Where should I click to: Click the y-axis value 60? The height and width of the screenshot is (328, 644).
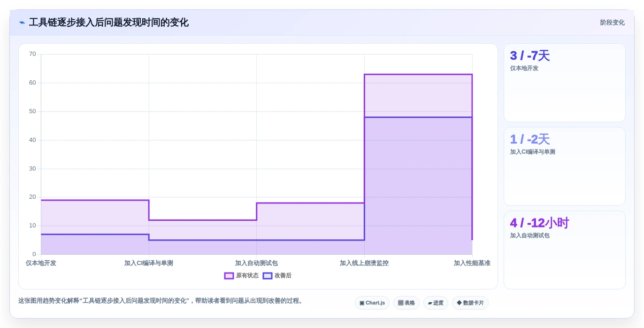[x=32, y=83]
